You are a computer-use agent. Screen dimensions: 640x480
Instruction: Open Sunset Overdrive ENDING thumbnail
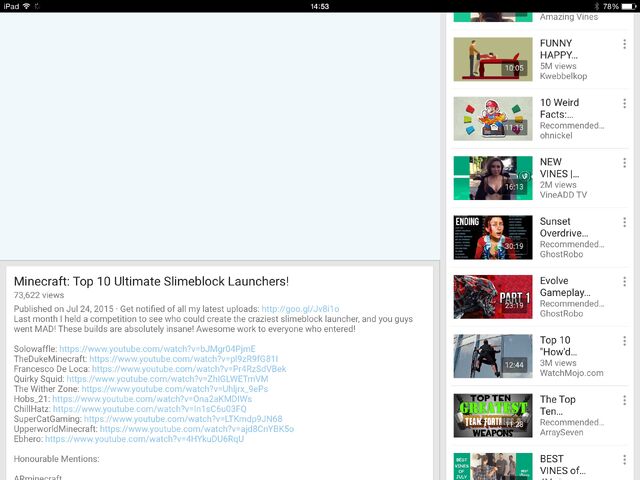tap(493, 237)
